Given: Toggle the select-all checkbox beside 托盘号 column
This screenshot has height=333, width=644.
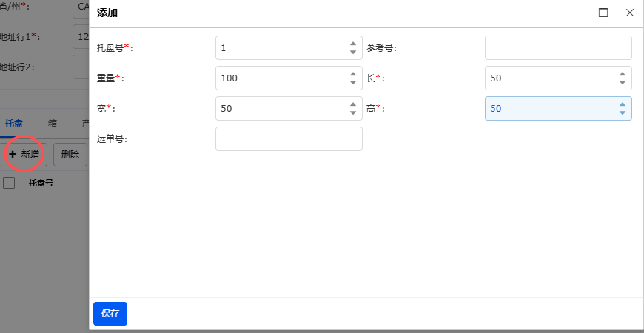Looking at the screenshot, I should (9, 183).
